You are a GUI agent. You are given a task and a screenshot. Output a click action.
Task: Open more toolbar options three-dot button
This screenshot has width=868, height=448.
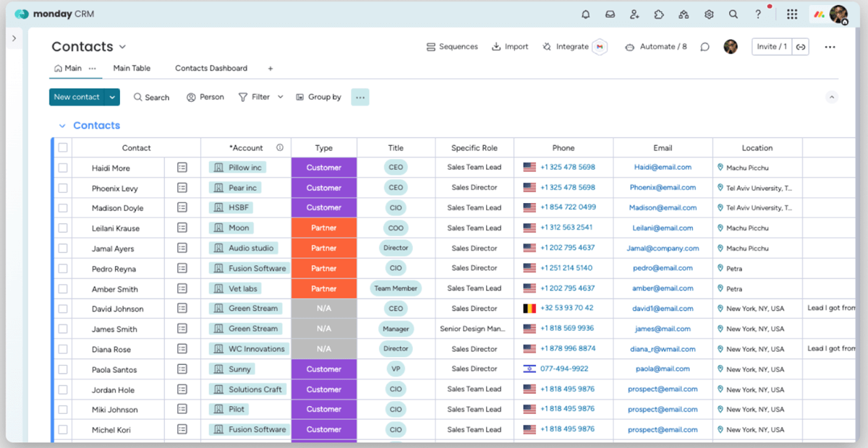(360, 97)
